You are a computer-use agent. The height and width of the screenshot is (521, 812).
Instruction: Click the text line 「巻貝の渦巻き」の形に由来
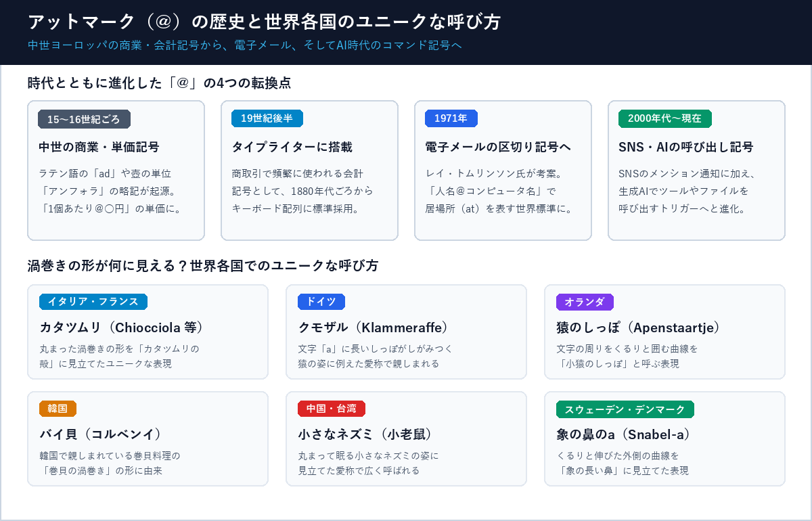(101, 471)
